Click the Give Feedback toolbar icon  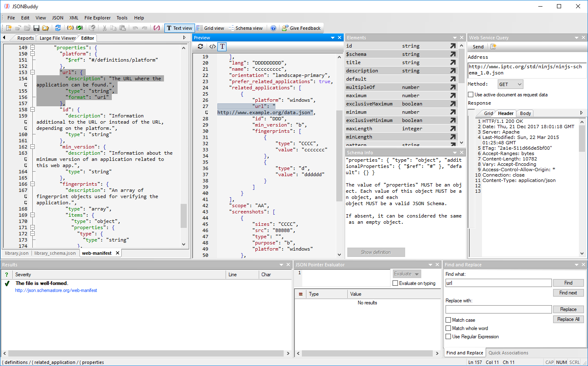click(x=301, y=28)
